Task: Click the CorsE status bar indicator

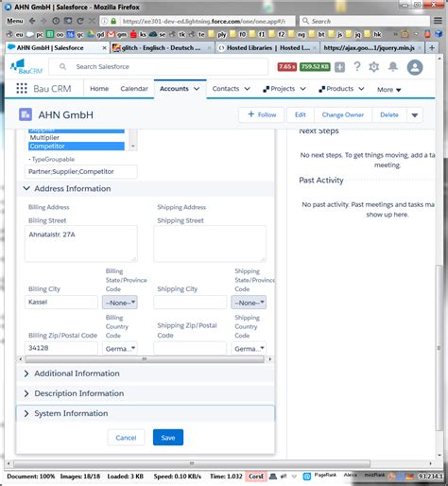Action: (x=256, y=477)
